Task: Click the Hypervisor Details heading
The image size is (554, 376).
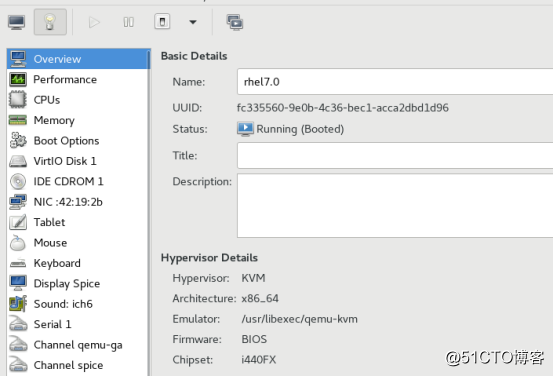Action: pyautogui.click(x=209, y=258)
